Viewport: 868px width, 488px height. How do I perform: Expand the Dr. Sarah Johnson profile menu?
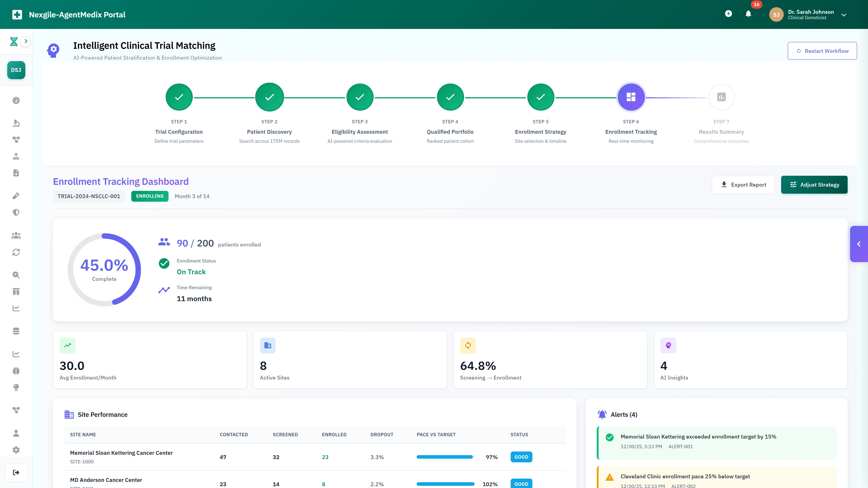coord(844,14)
